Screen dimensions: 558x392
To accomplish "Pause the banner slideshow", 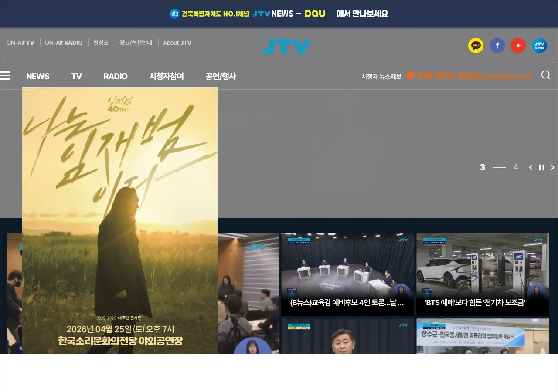I will coord(541,167).
